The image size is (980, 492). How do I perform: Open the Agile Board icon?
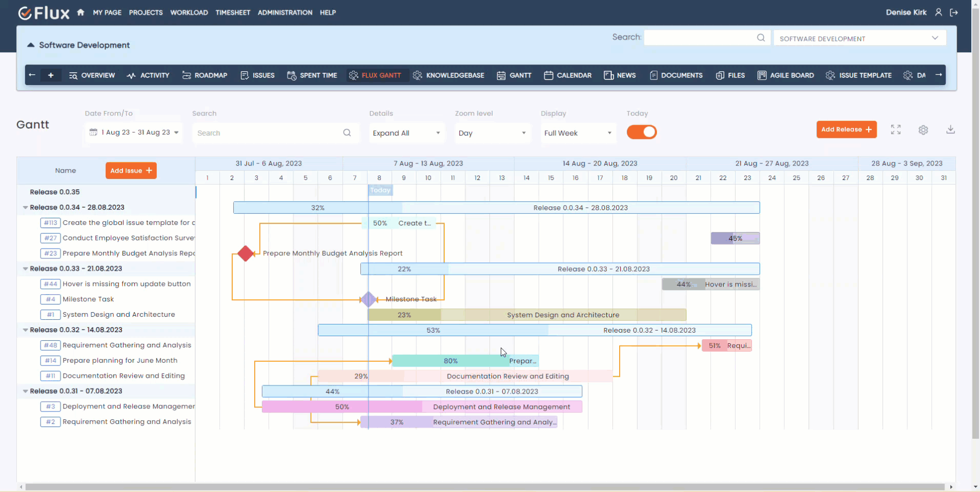click(763, 75)
